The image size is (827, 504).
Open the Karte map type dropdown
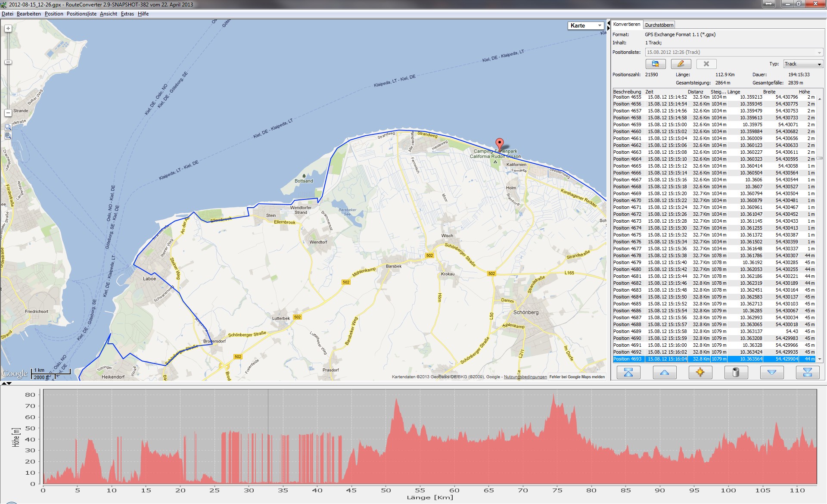(x=586, y=25)
